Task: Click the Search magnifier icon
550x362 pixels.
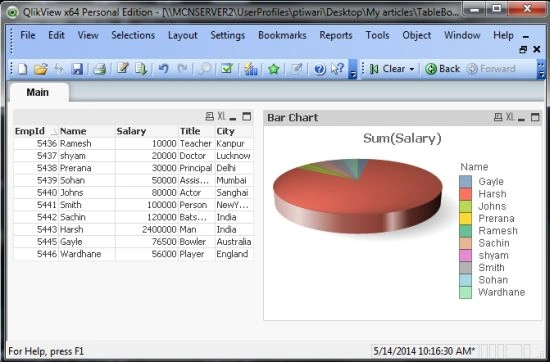Action: pos(204,69)
